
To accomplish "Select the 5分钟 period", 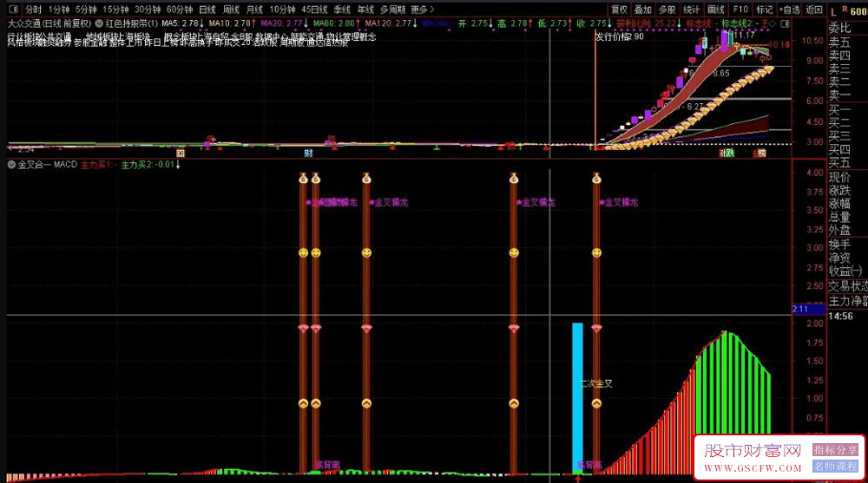I will 86,10.
